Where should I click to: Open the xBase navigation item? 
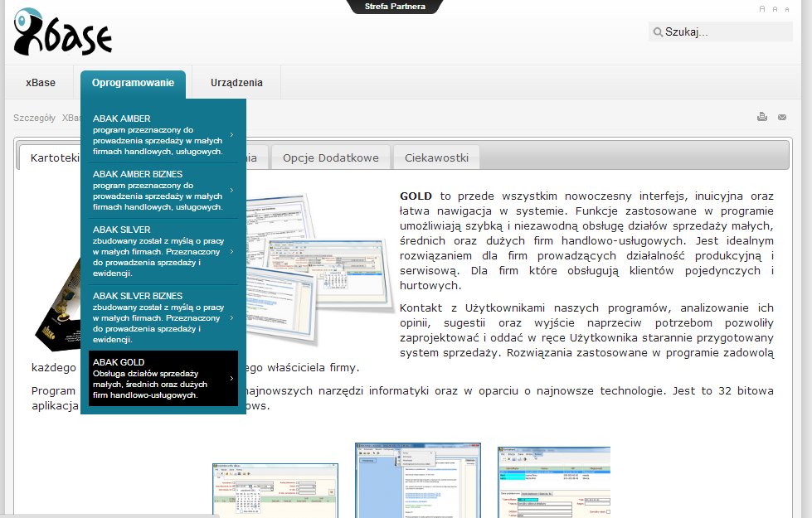[x=41, y=83]
